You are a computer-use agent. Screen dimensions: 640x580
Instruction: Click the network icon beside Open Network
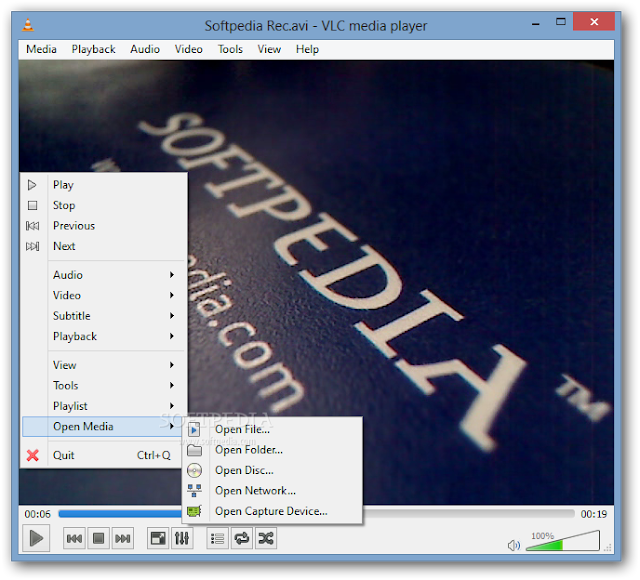click(194, 491)
